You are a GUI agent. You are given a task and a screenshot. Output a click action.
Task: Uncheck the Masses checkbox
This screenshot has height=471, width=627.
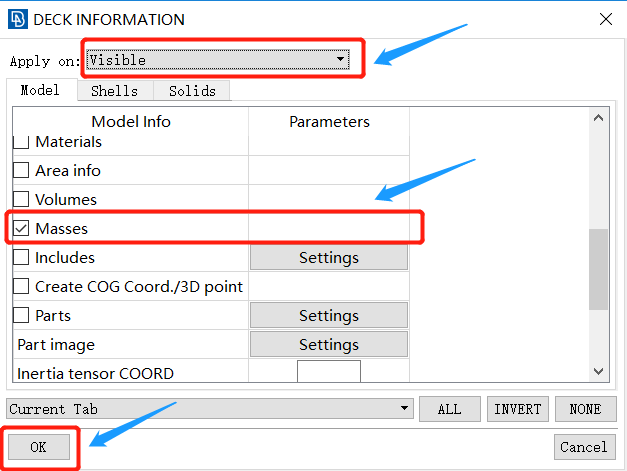[x=21, y=228]
